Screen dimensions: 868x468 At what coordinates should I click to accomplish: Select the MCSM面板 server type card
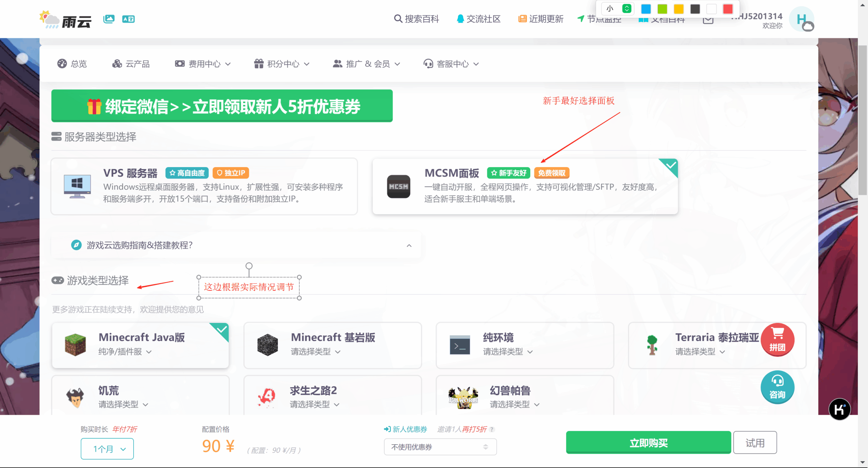click(x=525, y=186)
